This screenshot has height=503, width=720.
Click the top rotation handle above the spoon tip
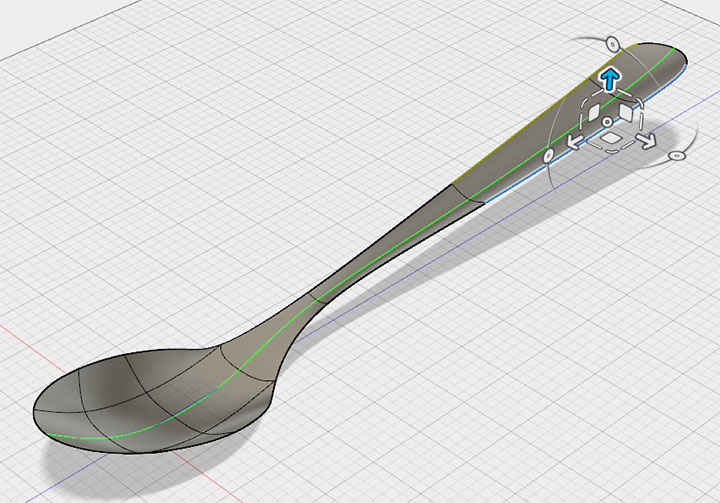(x=613, y=44)
